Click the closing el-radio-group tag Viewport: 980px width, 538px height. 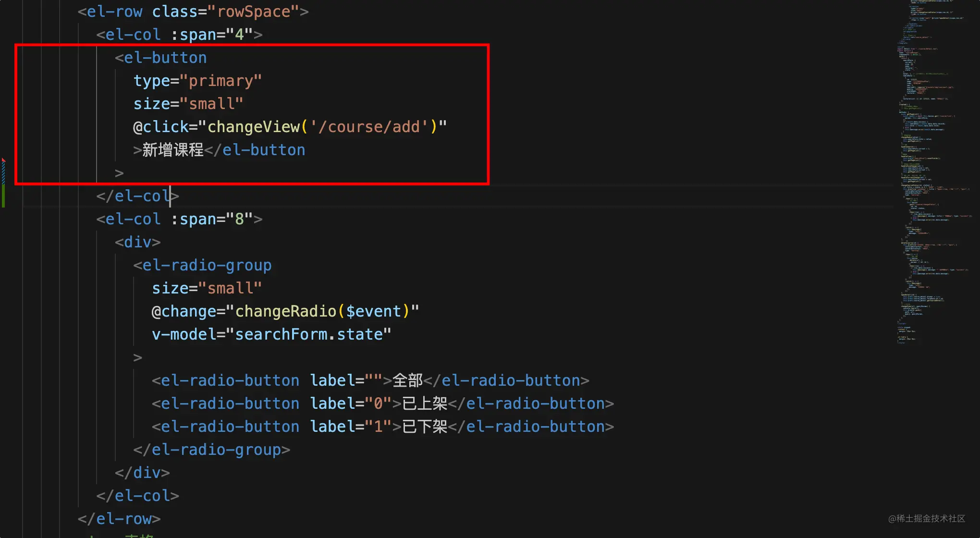click(x=211, y=450)
